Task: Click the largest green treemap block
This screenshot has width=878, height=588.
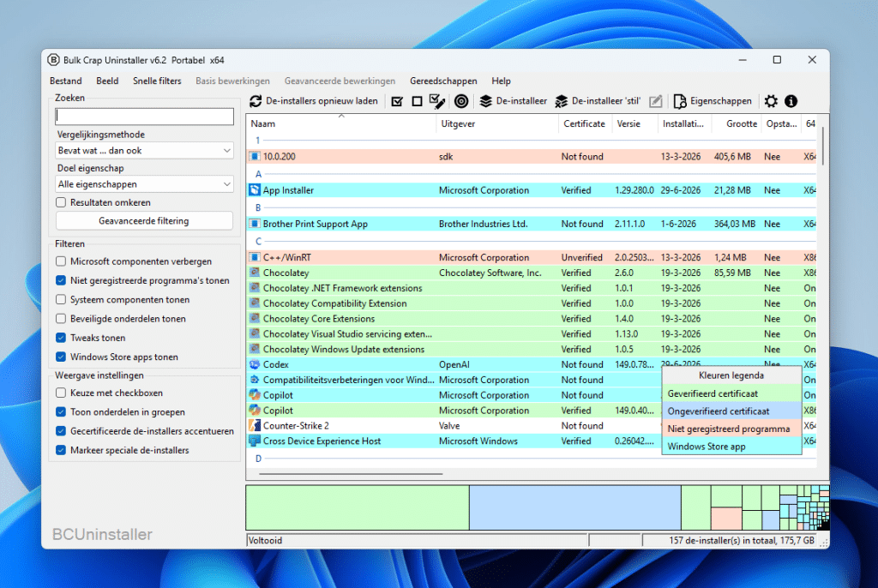Action: point(358,507)
